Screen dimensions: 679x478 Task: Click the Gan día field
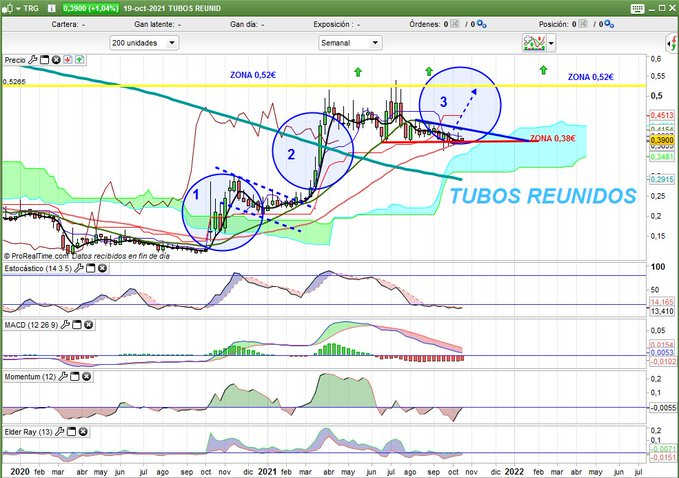click(247, 24)
